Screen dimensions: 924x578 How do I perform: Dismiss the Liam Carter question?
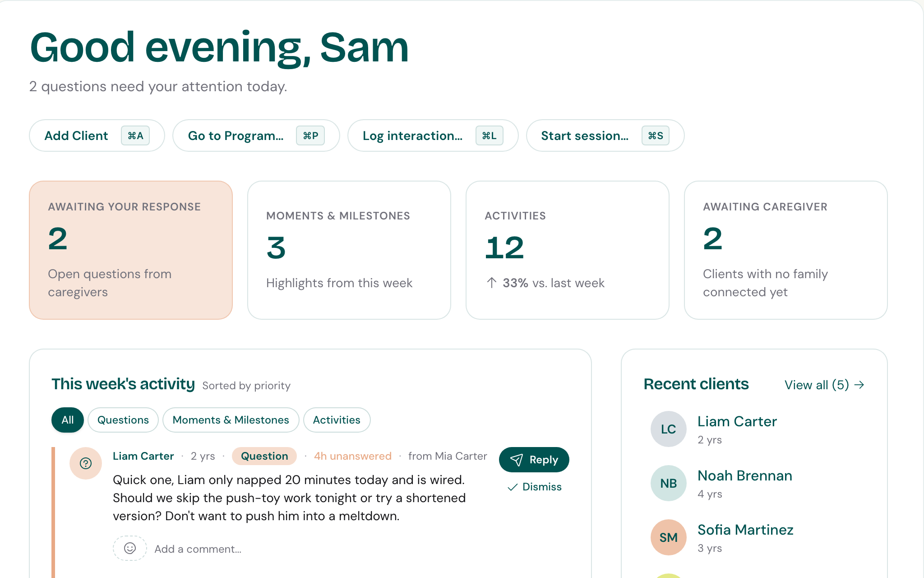(535, 487)
